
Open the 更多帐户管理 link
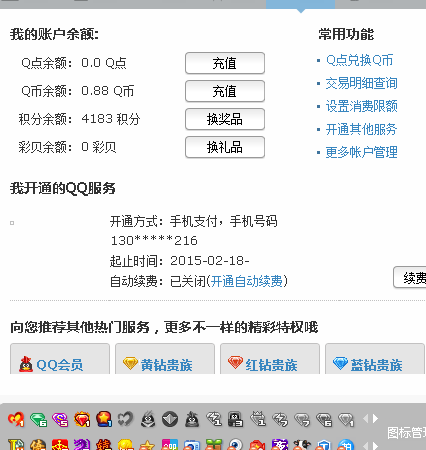pyautogui.click(x=362, y=152)
